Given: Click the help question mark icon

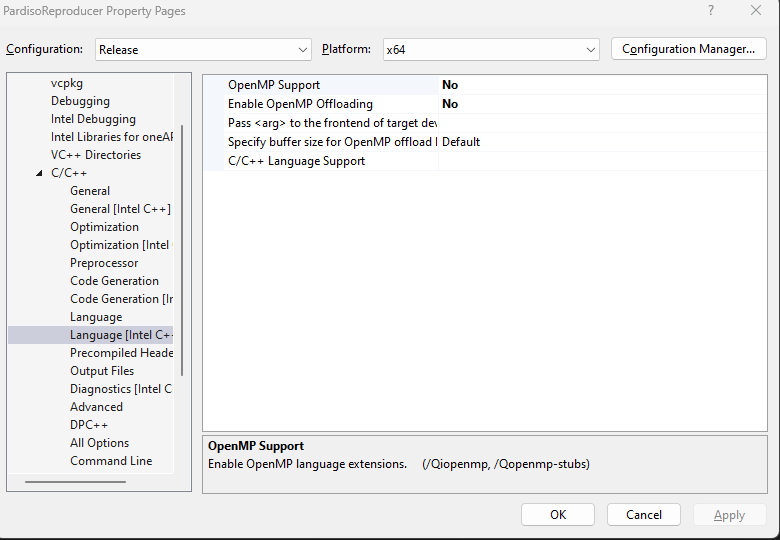Looking at the screenshot, I should pyautogui.click(x=711, y=11).
